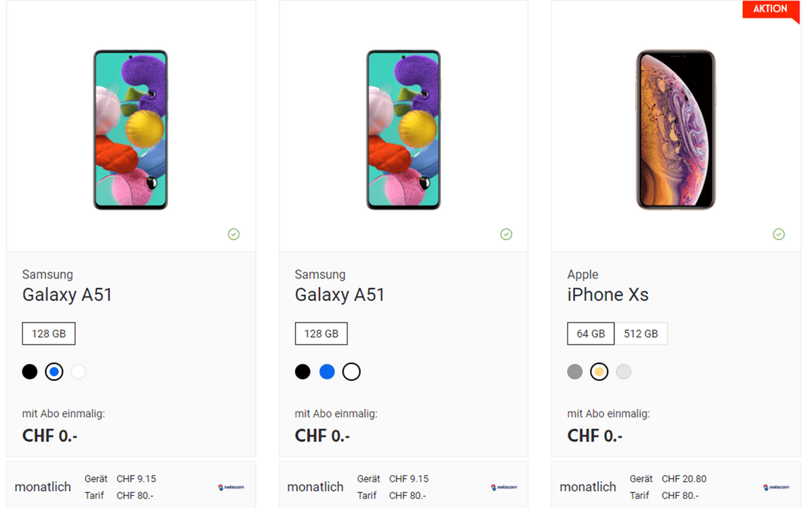
Task: Click Swisscom logo in iPhone Xs monthly row
Action: [776, 487]
